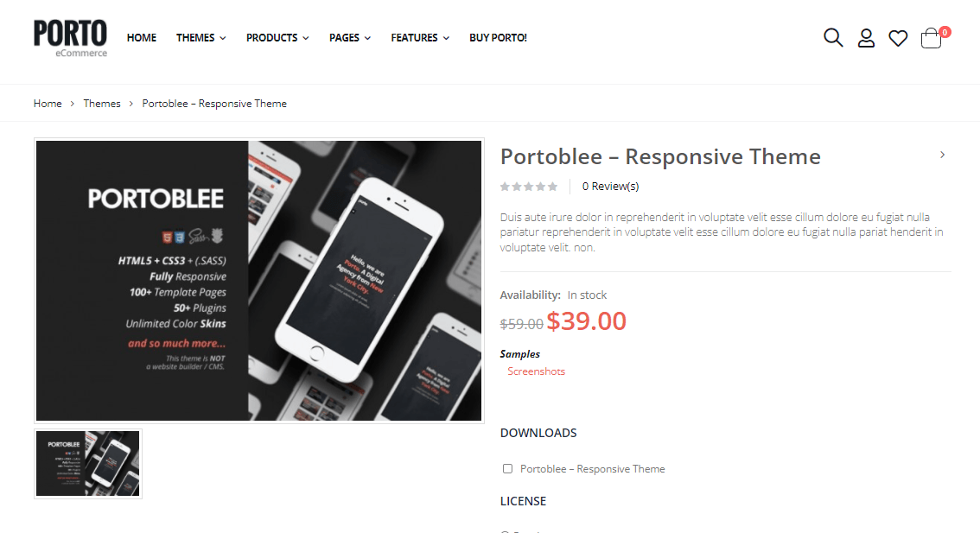Expand the Themes menu dropdown
980x533 pixels.
pyautogui.click(x=200, y=37)
